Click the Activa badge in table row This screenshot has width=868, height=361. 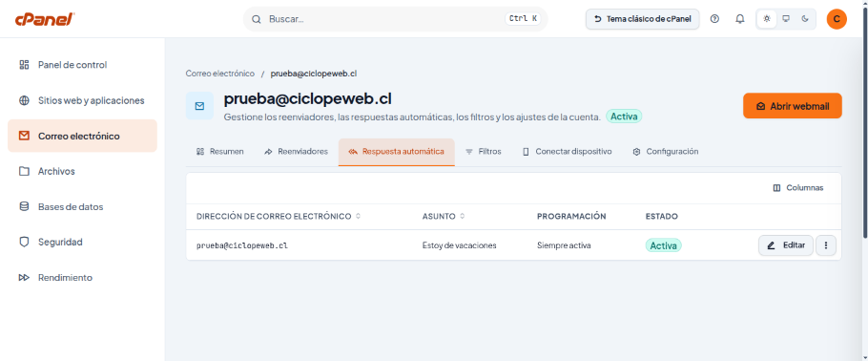coord(663,245)
